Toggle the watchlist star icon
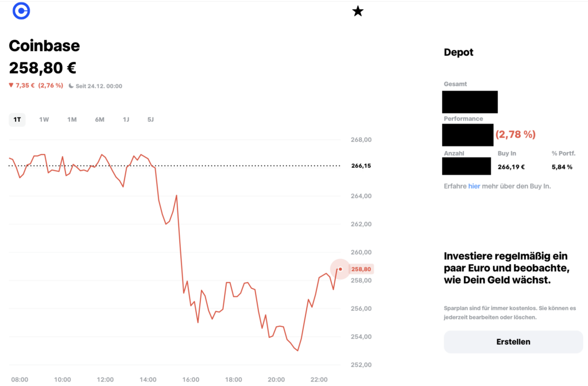This screenshot has width=588, height=386. 358,11
